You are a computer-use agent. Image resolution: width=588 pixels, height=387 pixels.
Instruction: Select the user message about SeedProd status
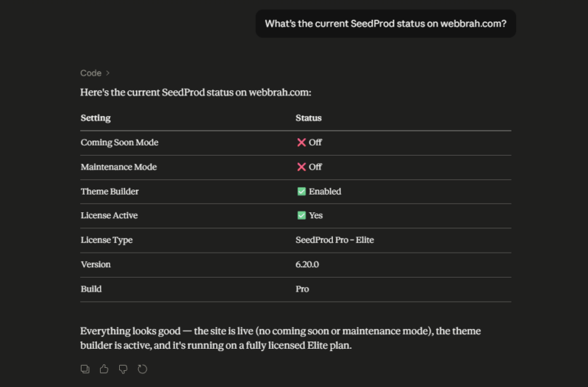coord(385,23)
